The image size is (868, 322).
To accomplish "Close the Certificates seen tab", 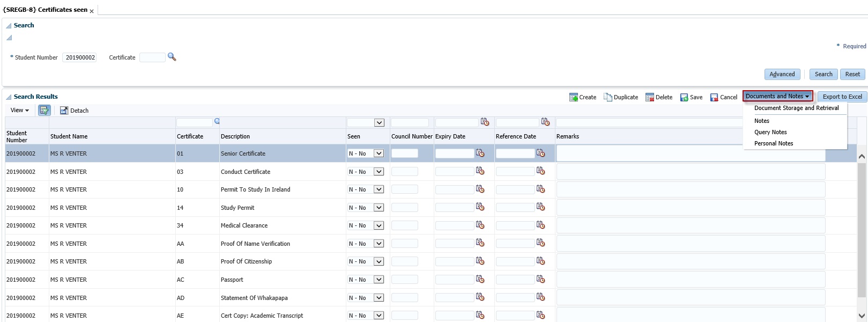I will pyautogui.click(x=92, y=11).
